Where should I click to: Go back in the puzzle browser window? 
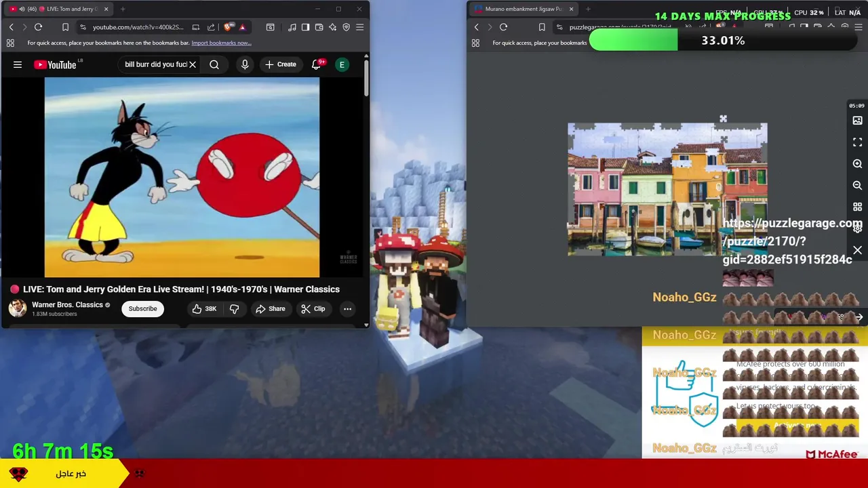(476, 27)
